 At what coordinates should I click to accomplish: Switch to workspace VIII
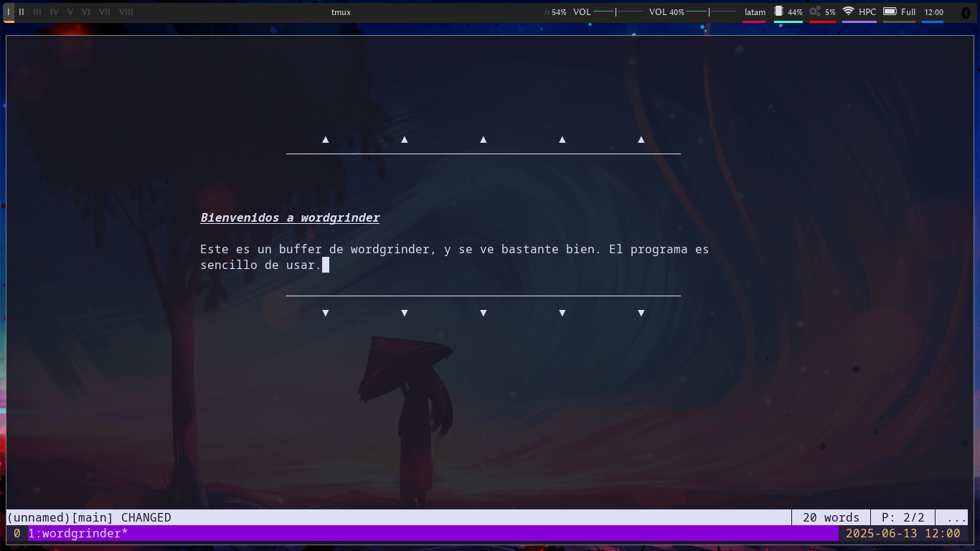point(126,12)
